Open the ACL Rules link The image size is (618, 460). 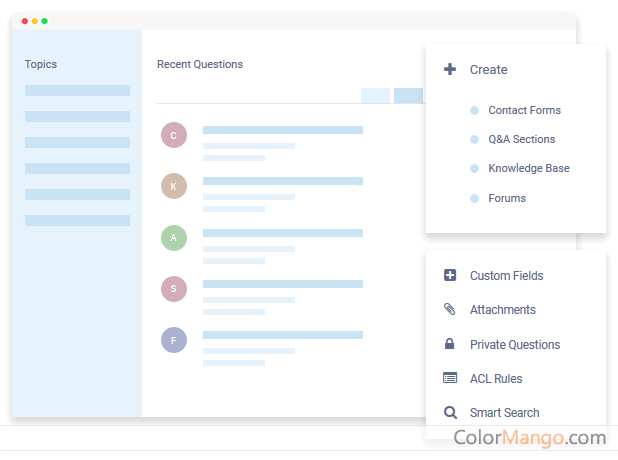click(496, 379)
